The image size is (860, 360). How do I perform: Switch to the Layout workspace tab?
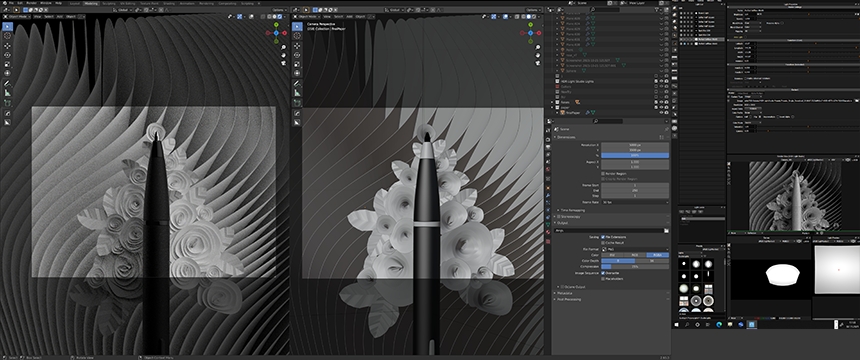point(74,3)
